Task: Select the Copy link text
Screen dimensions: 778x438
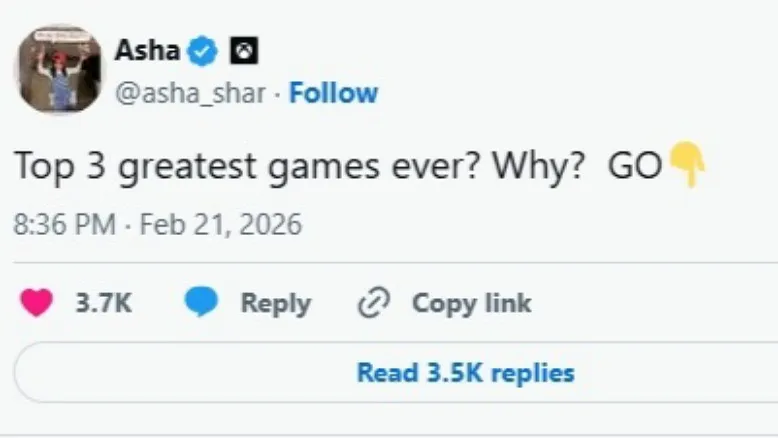Action: pyautogui.click(x=471, y=303)
